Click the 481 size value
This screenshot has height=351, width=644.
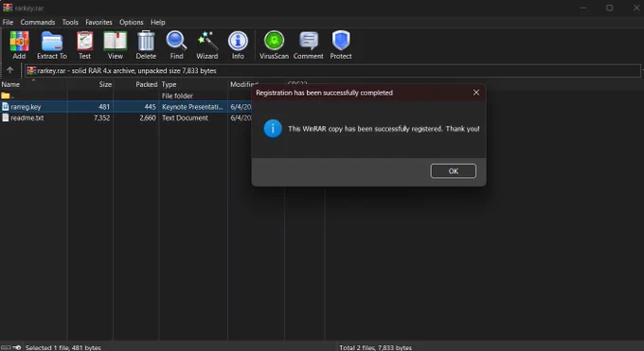coord(104,107)
